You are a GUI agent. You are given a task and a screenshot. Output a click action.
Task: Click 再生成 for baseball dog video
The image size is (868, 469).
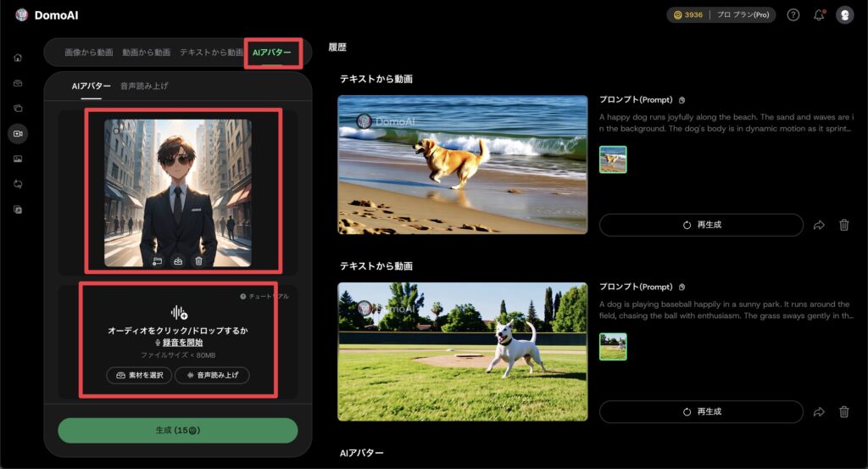701,412
